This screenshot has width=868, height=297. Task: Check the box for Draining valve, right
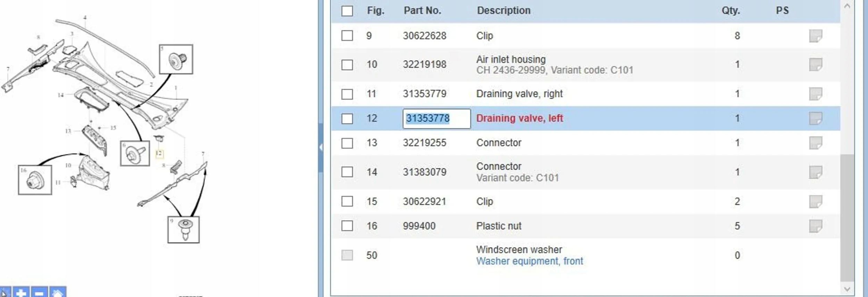[x=347, y=94]
